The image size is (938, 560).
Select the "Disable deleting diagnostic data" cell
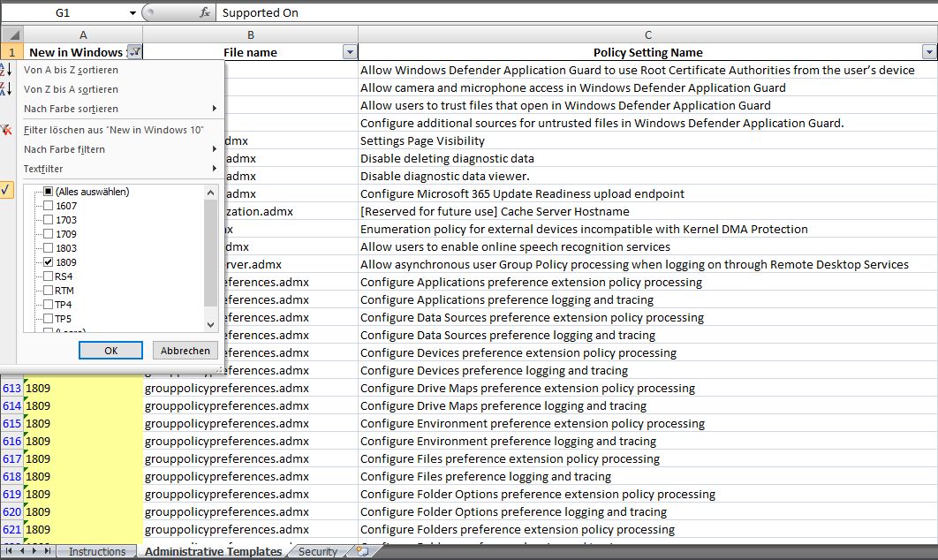click(x=648, y=158)
